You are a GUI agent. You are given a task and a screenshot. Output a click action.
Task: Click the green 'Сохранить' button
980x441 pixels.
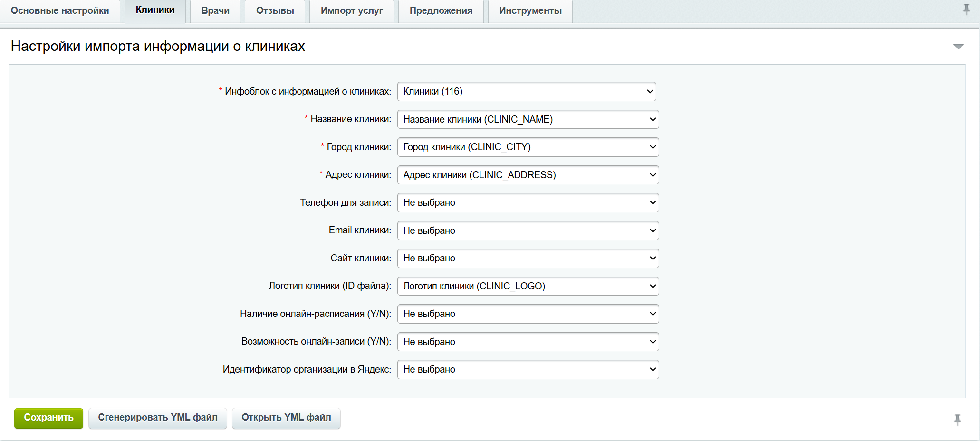pos(48,418)
